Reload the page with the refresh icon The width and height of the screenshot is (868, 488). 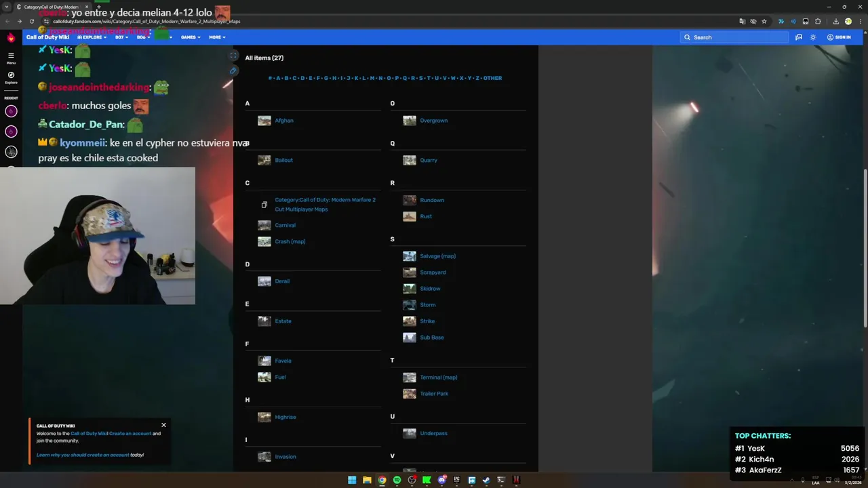33,21
